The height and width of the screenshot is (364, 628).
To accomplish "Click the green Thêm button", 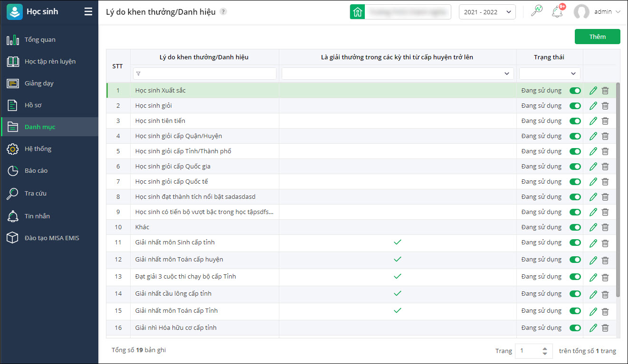I will pos(598,37).
